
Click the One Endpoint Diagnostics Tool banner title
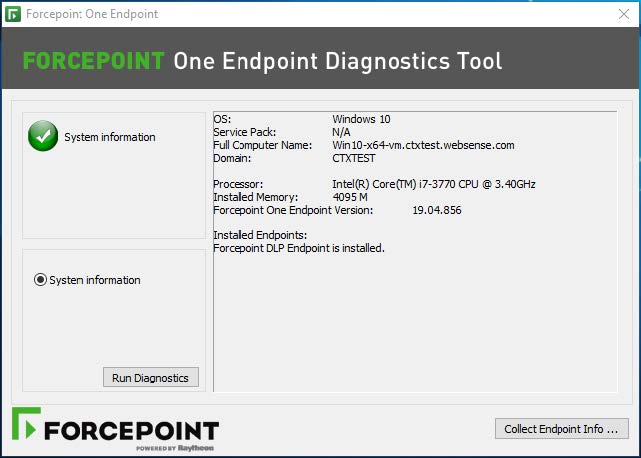[x=338, y=61]
